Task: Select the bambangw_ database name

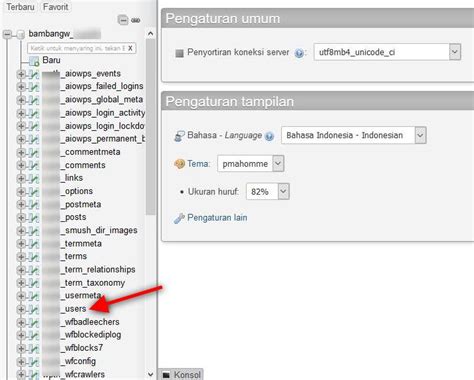Action: (x=65, y=34)
